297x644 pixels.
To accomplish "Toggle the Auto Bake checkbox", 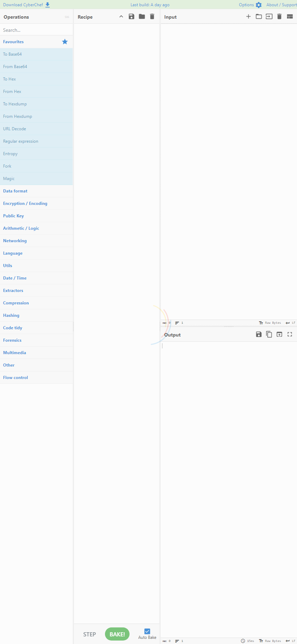I will click(x=147, y=631).
